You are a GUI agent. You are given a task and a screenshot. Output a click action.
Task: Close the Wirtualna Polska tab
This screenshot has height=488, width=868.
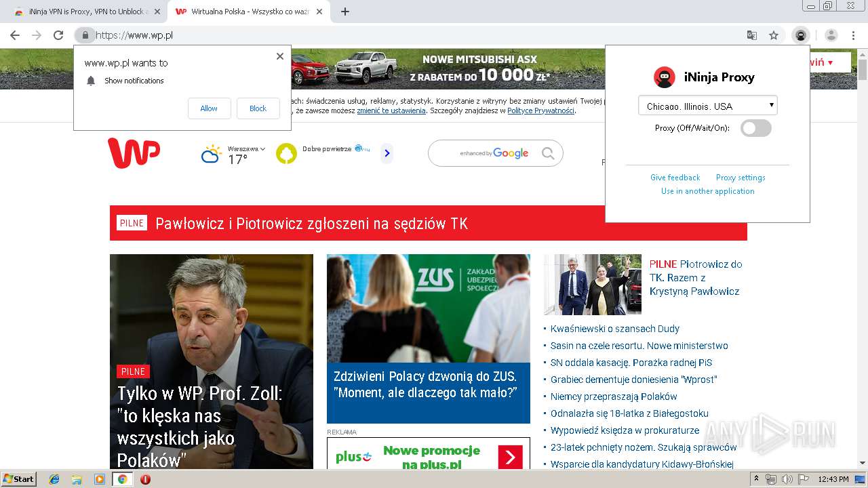pyautogui.click(x=319, y=12)
